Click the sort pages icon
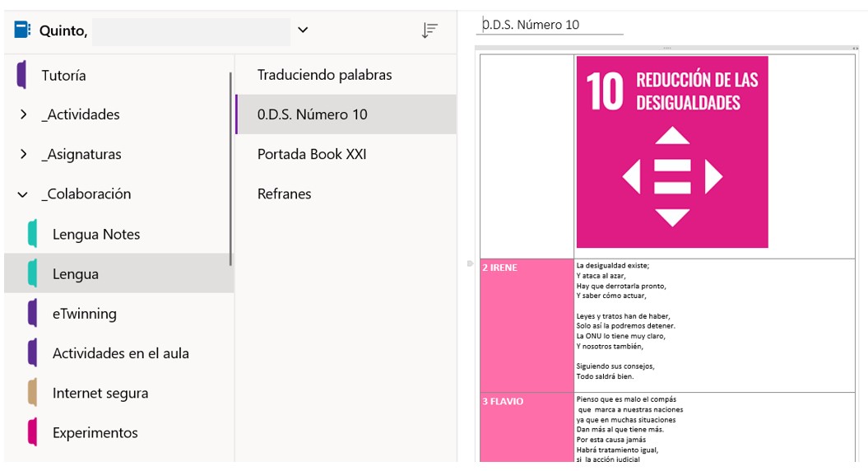This screenshot has width=868, height=471. (x=429, y=30)
